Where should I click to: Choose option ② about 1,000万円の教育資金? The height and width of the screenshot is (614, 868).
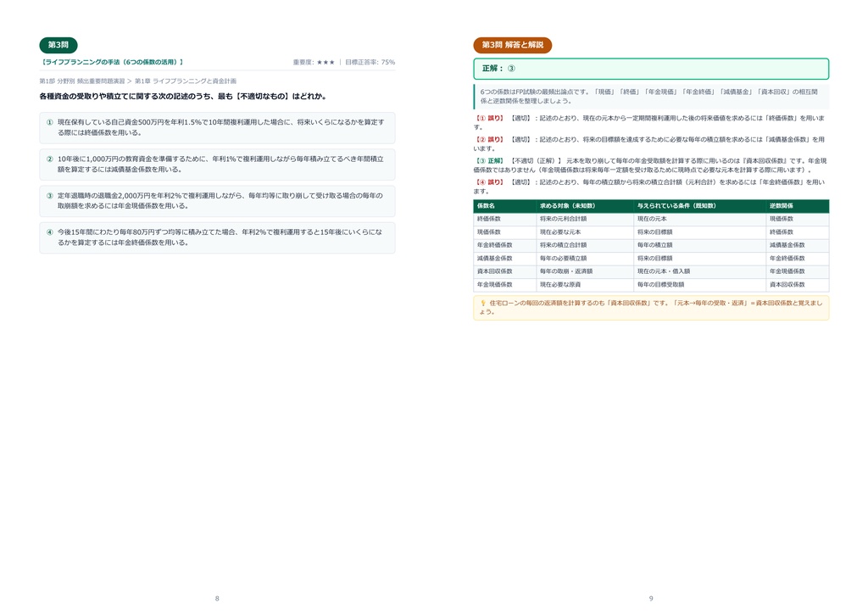[x=217, y=164]
